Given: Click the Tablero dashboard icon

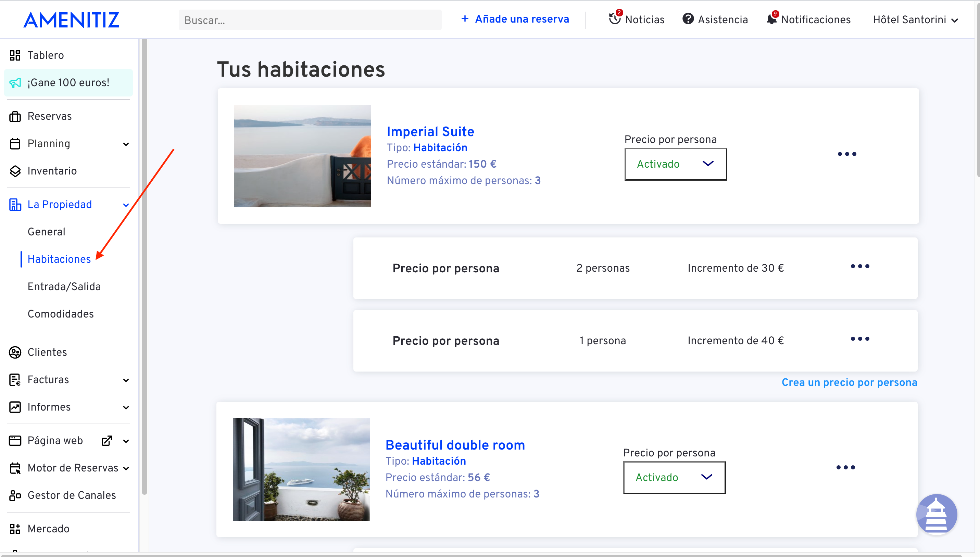Looking at the screenshot, I should click(x=15, y=55).
